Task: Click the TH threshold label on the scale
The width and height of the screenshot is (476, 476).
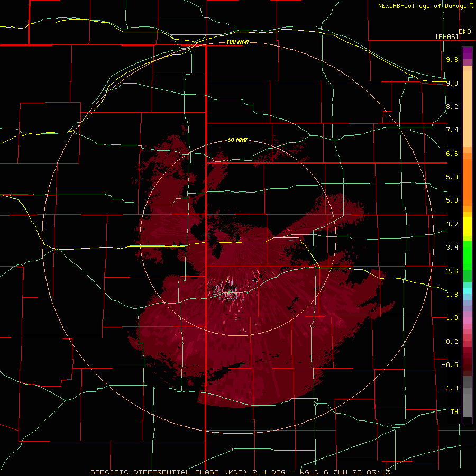Action: point(454,412)
